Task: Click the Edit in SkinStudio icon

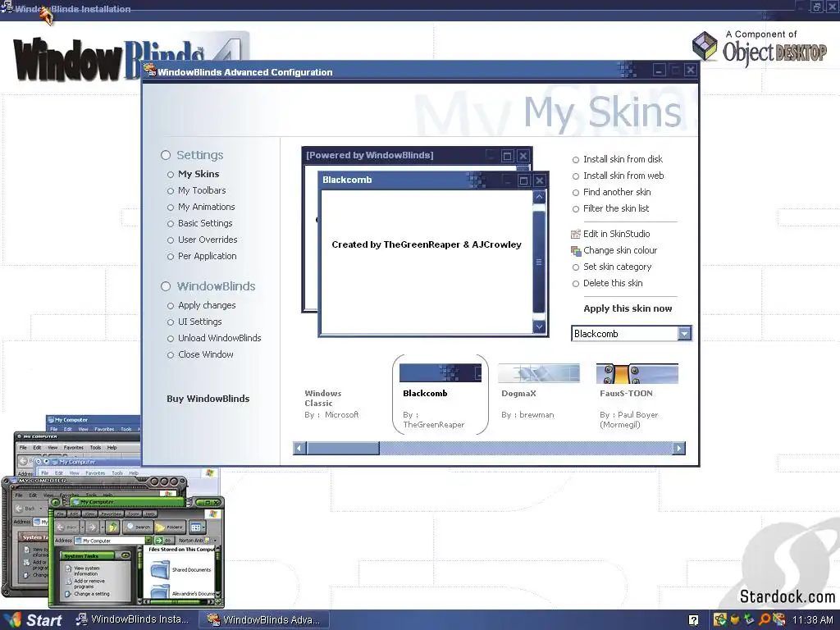Action: [x=576, y=234]
